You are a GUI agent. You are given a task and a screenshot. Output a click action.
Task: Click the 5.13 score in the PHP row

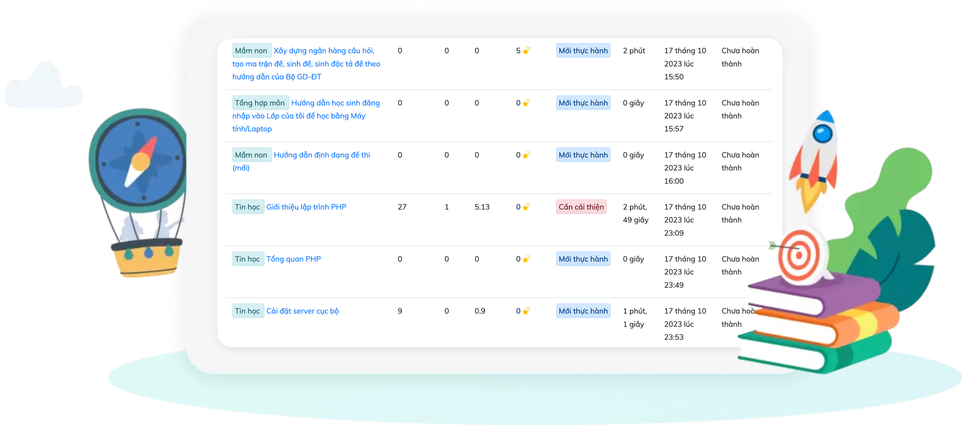pyautogui.click(x=482, y=207)
